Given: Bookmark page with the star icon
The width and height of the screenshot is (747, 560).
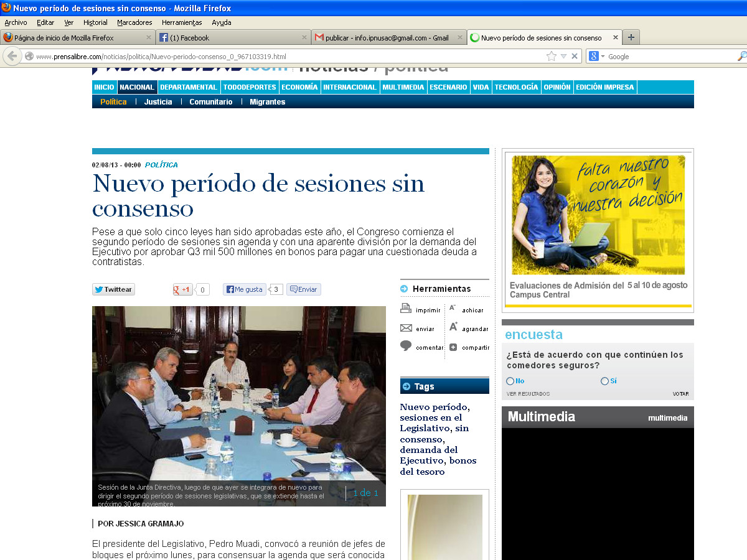Looking at the screenshot, I should pos(551,56).
